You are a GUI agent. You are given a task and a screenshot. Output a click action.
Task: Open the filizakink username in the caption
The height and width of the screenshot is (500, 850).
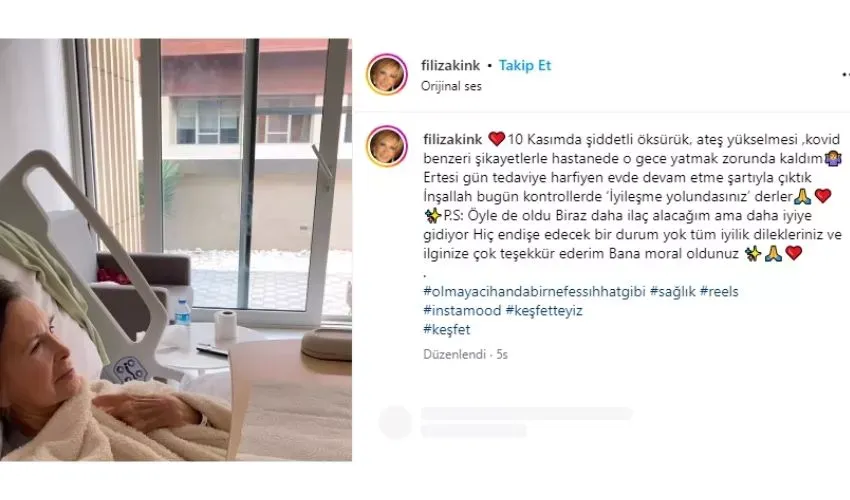click(453, 139)
